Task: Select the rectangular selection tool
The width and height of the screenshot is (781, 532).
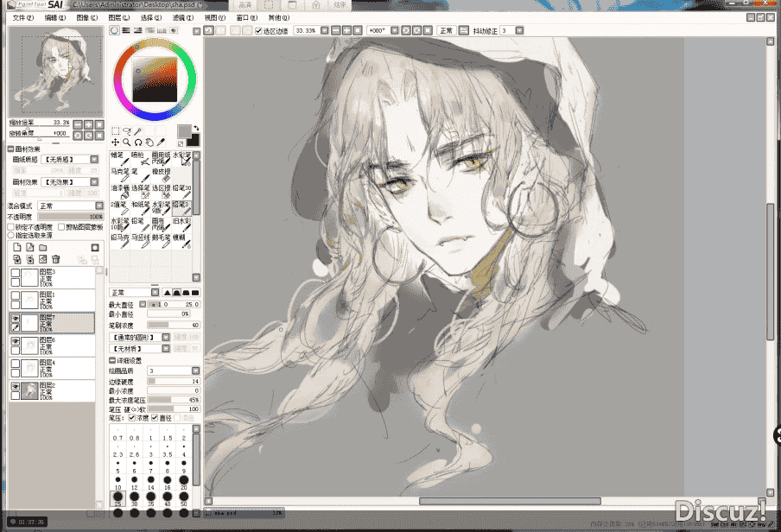Action: (115, 131)
